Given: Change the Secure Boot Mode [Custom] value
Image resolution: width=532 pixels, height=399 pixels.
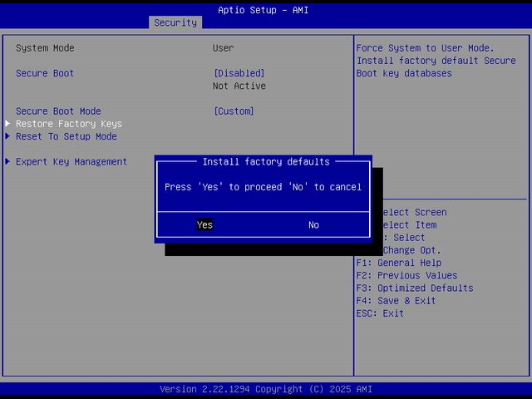Looking at the screenshot, I should pyautogui.click(x=234, y=111).
